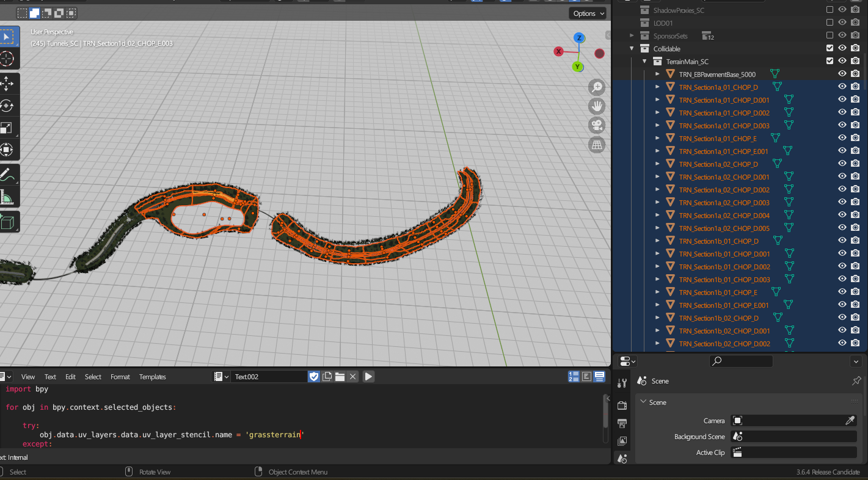Click the Add Cube tool

point(7,222)
